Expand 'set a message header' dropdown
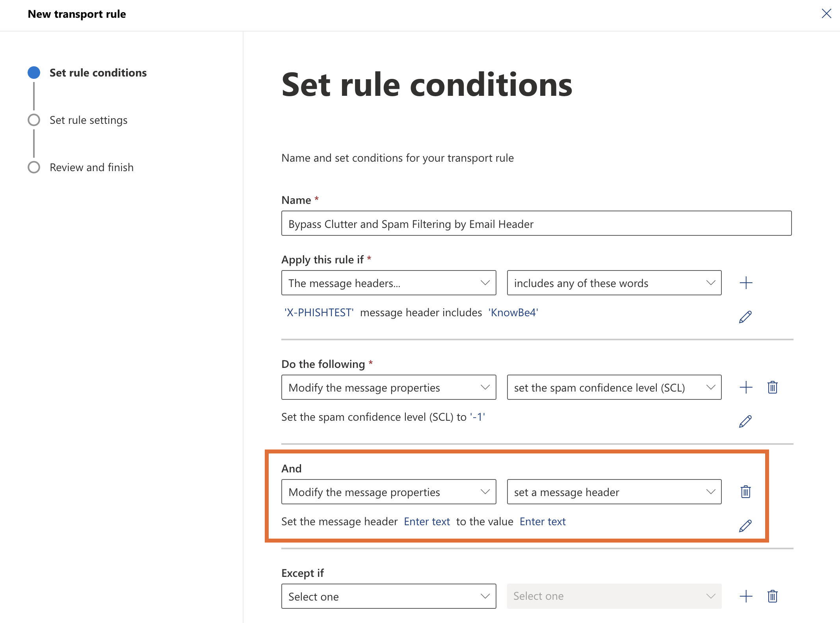Viewport: 840px width, 623px height. click(614, 492)
